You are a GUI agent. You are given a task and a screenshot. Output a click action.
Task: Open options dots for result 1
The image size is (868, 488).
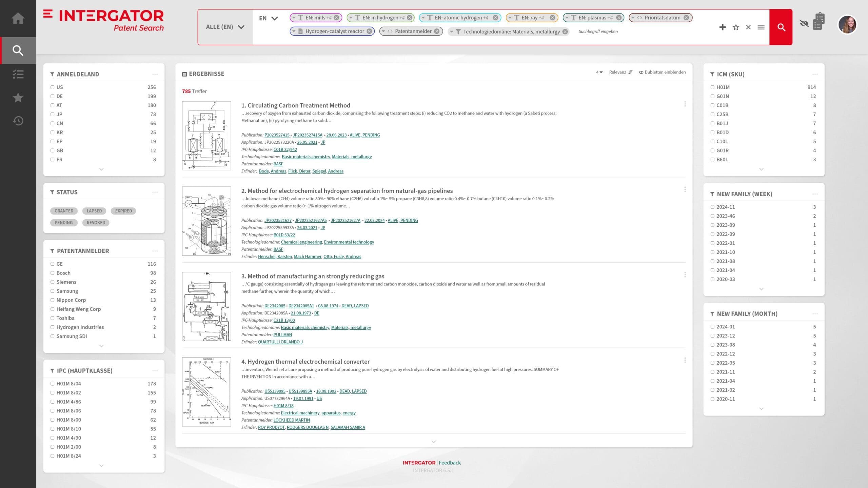click(x=685, y=104)
